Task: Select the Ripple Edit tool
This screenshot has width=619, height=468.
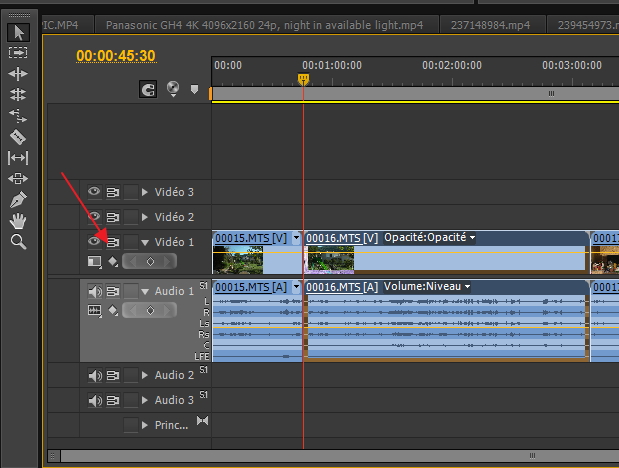Action: pyautogui.click(x=18, y=74)
